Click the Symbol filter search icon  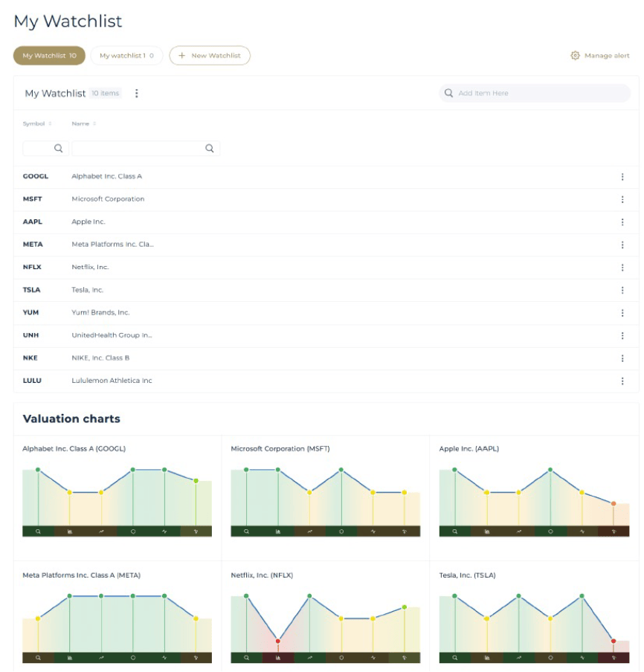tap(58, 148)
